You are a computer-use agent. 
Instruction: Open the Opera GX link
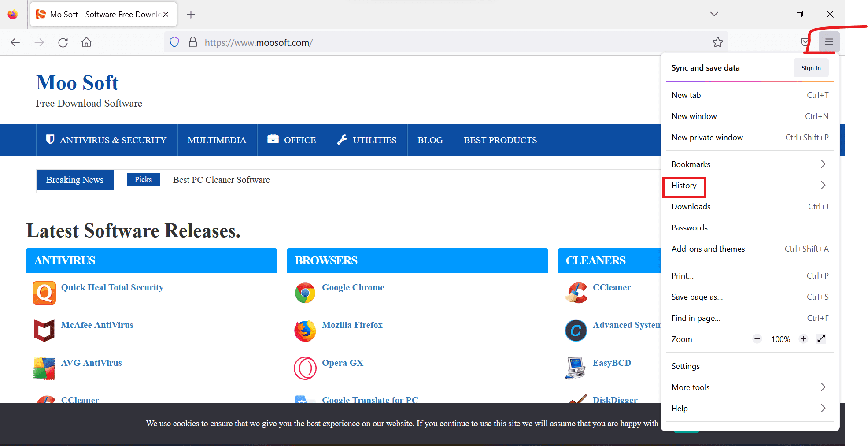tap(343, 363)
